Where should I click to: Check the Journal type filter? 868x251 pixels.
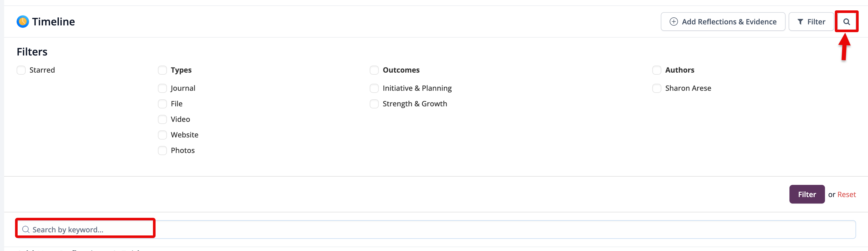162,88
